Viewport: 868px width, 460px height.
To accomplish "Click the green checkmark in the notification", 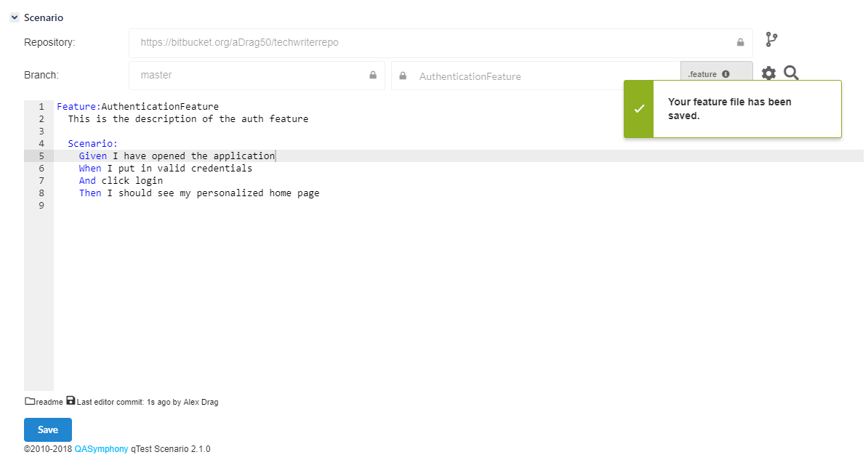I will pos(639,109).
